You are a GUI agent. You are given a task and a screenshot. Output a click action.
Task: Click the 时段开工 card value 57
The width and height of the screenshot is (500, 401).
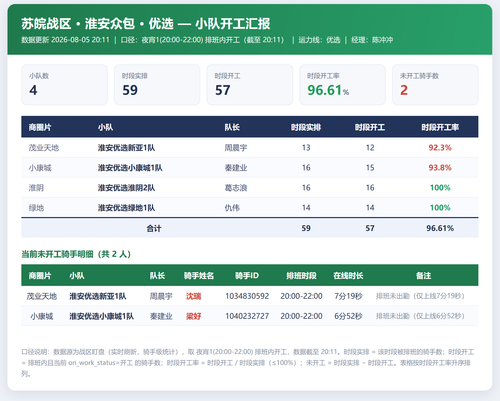(x=223, y=90)
